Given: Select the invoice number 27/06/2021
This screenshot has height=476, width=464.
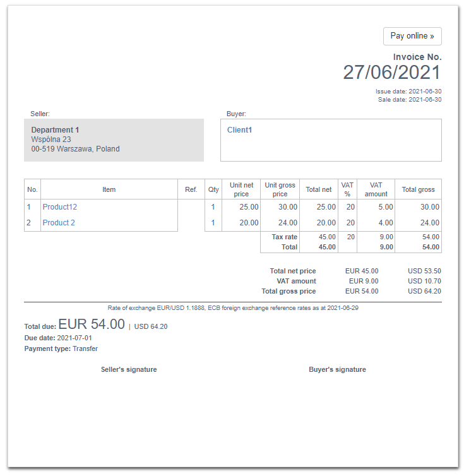Looking at the screenshot, I should pyautogui.click(x=391, y=73).
